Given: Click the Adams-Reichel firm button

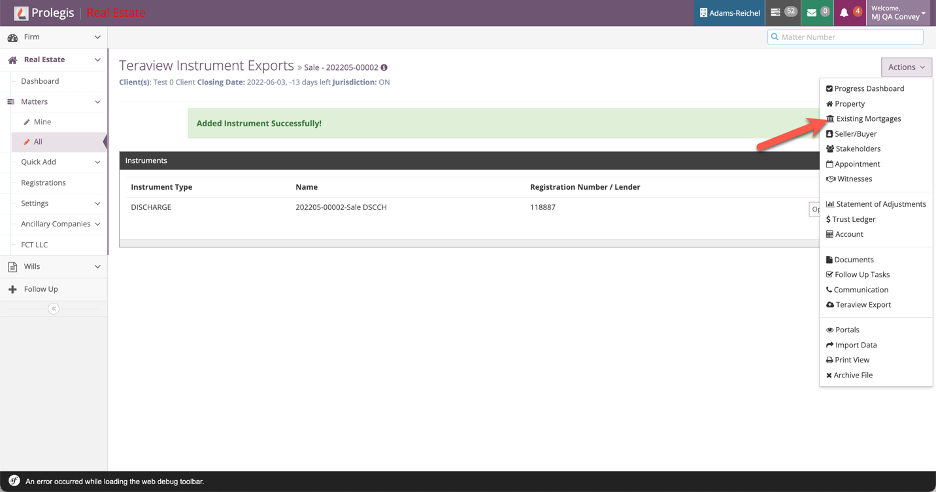Looking at the screenshot, I should point(730,13).
